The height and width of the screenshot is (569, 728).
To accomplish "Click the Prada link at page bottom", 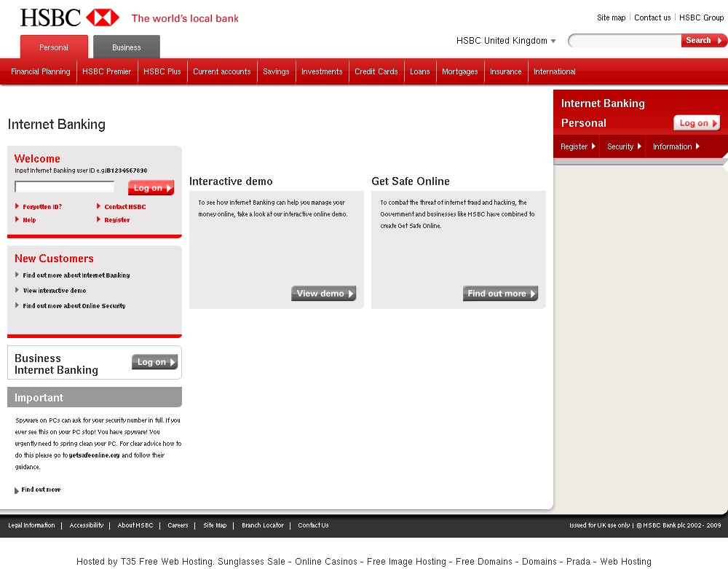I will point(579,562).
